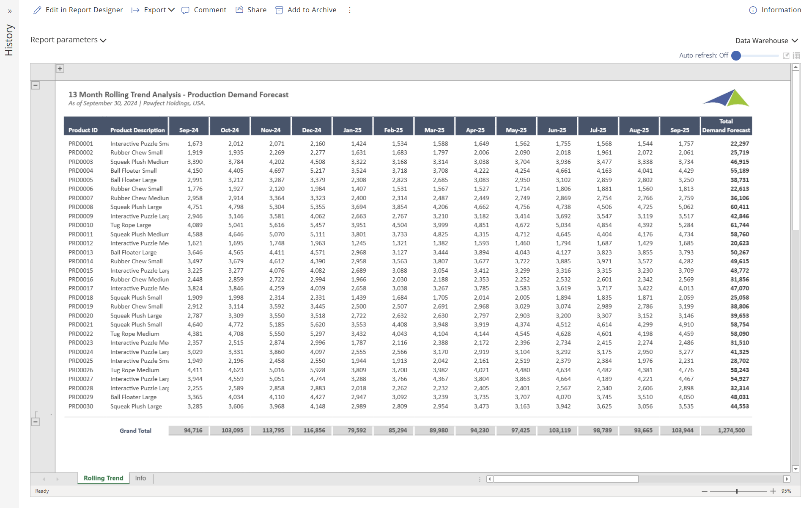Click the Export button
This screenshot has width=812, height=508.
tap(155, 10)
